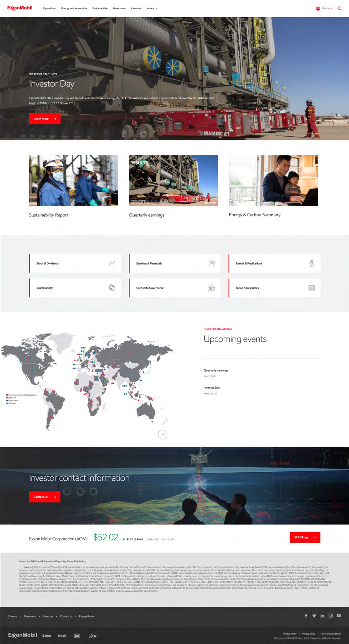Open Energy and innovation menu

[74, 9]
